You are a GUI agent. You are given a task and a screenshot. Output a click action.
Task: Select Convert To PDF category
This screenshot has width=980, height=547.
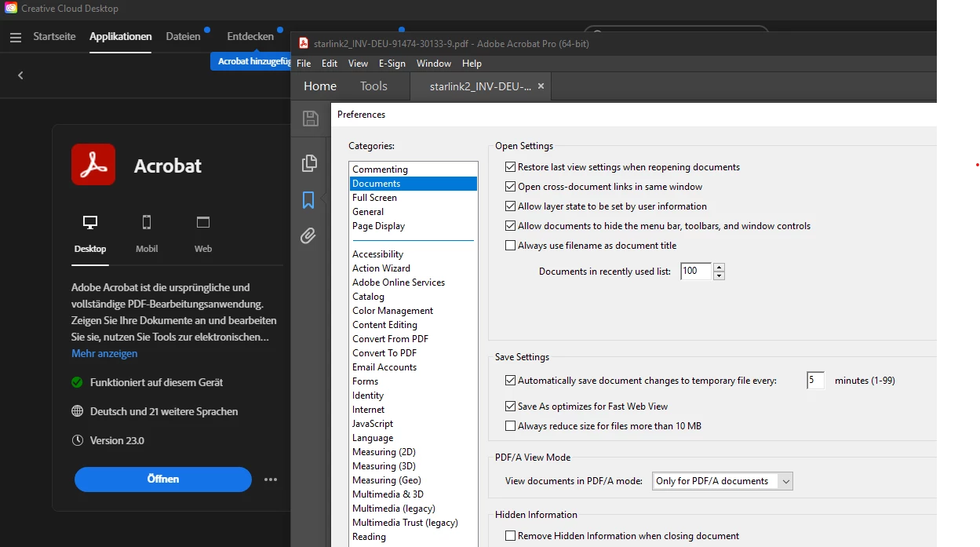click(x=413, y=353)
